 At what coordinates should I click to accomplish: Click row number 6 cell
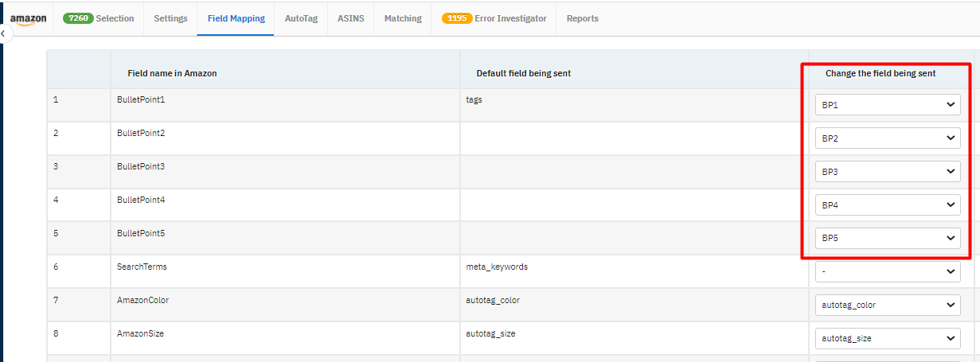79,271
